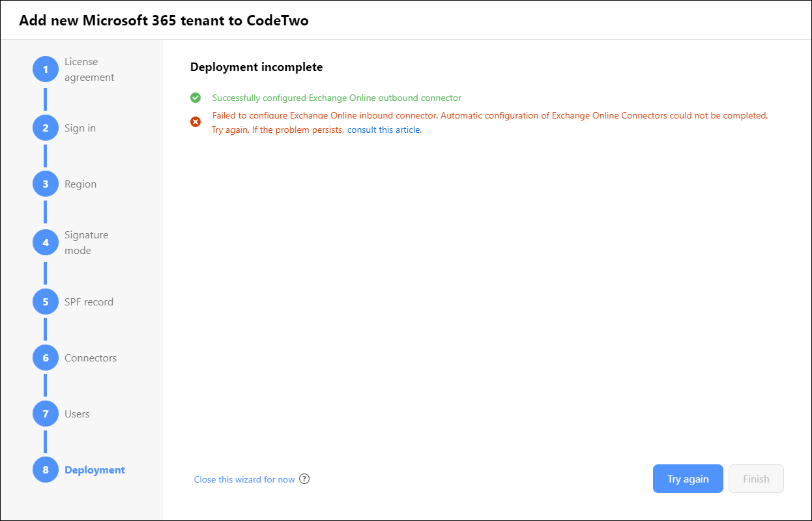Click step 6 Connectors number circle
This screenshot has height=521, width=812.
click(46, 358)
